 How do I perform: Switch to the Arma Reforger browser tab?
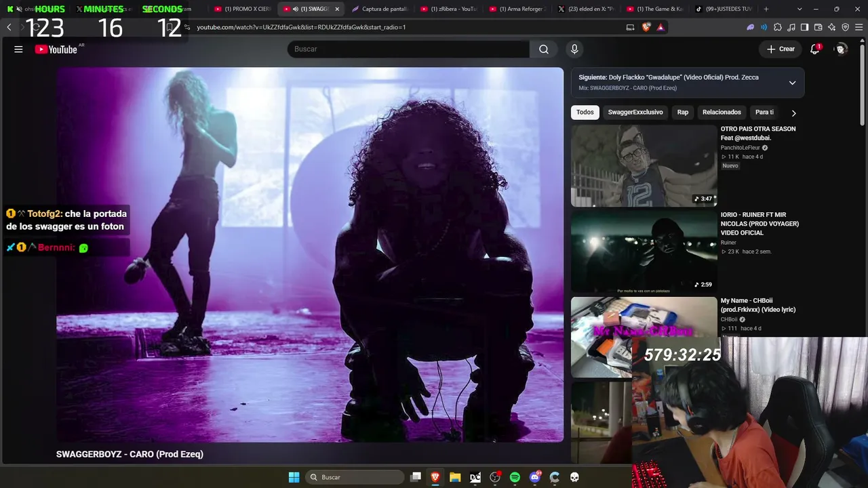pos(517,9)
